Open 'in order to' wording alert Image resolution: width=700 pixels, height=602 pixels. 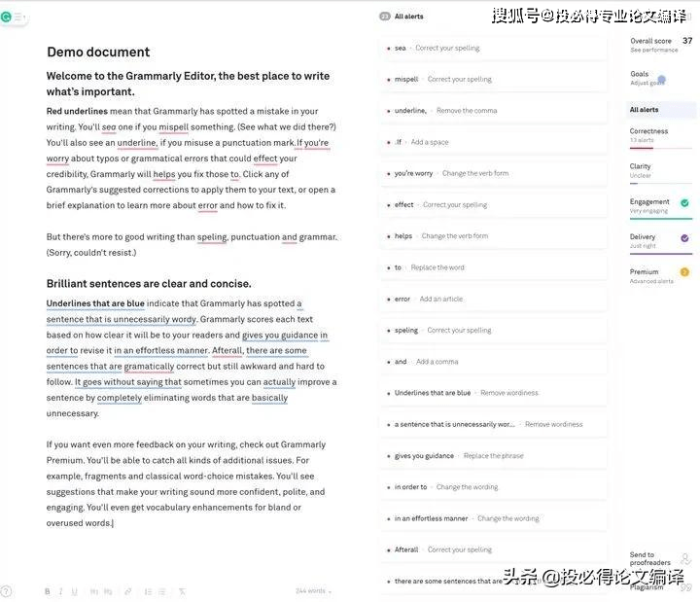pos(494,487)
